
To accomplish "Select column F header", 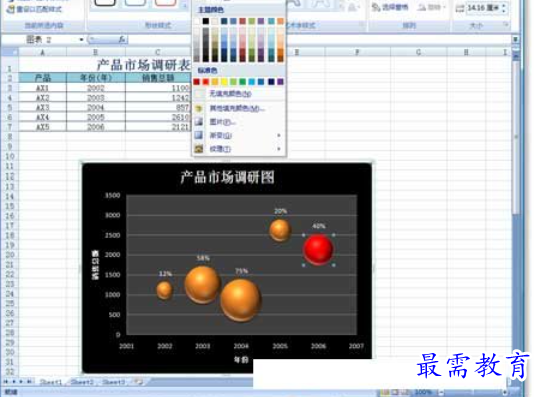I will tap(358, 52).
